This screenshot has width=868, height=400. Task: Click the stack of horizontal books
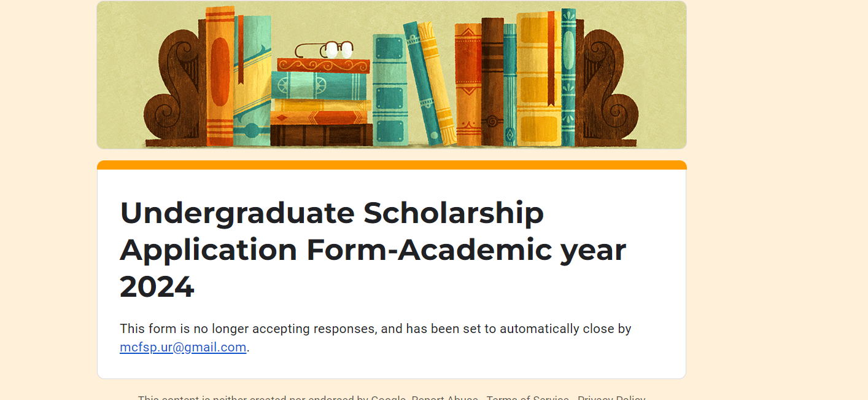pyautogui.click(x=321, y=102)
